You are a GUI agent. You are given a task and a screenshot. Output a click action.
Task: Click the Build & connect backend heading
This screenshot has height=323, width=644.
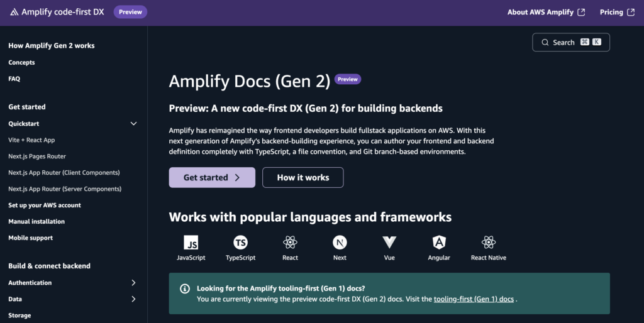click(x=49, y=266)
